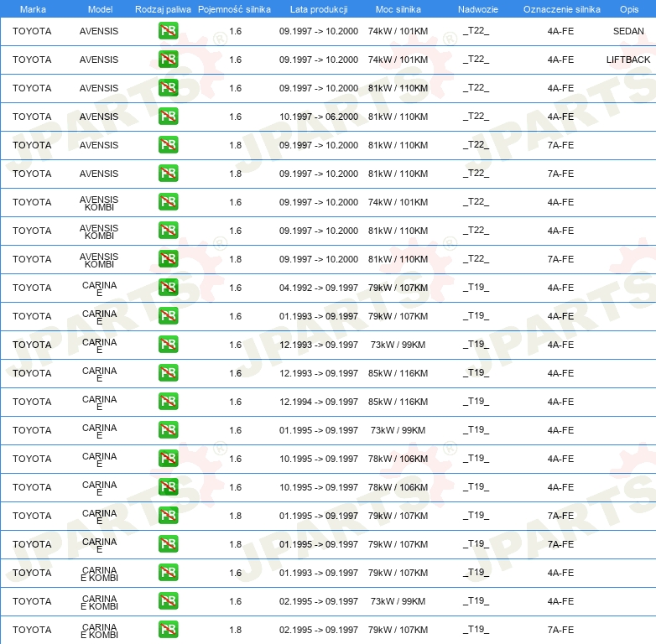Select the date range 12.1994 -> 09.1997
656x644 pixels.
(319, 402)
